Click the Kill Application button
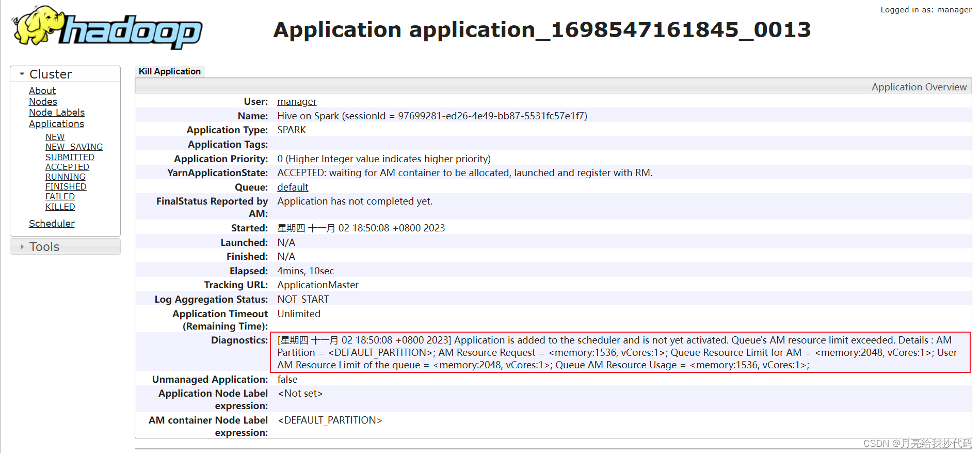This screenshot has height=453, width=980. pos(170,71)
